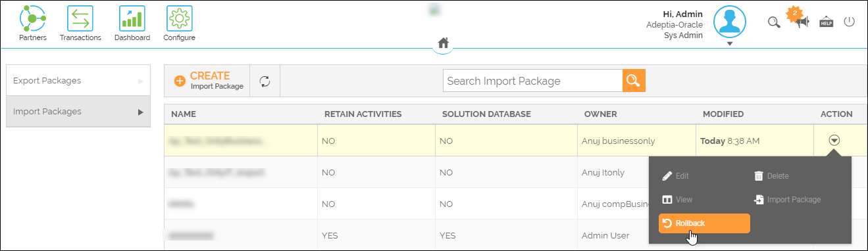Click the orange search button
The width and height of the screenshot is (868, 251).
click(634, 81)
